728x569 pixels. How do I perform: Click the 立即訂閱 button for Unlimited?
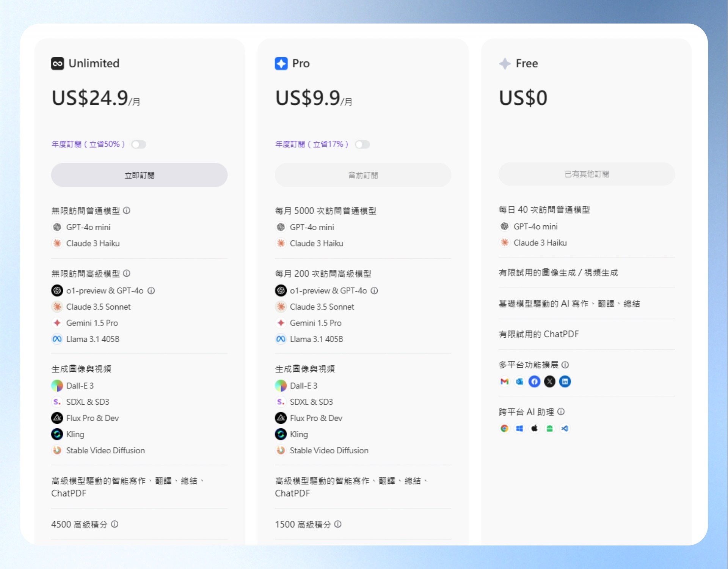(139, 175)
